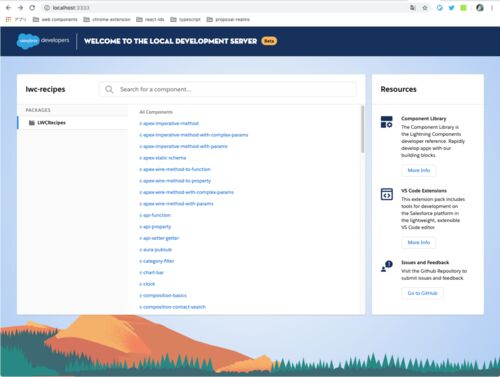Image resolution: width=500 pixels, height=377 pixels.
Task: Open c-category-filter component
Action: [x=157, y=261]
